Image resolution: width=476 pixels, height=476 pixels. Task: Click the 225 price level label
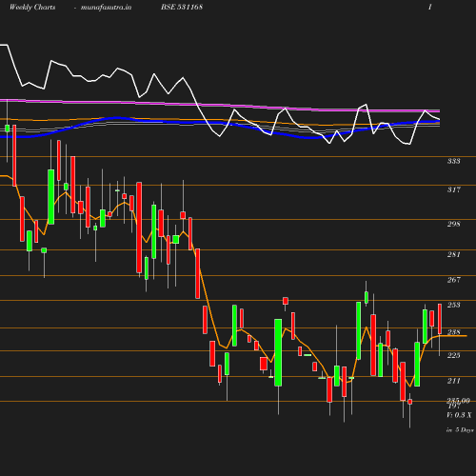(454, 355)
